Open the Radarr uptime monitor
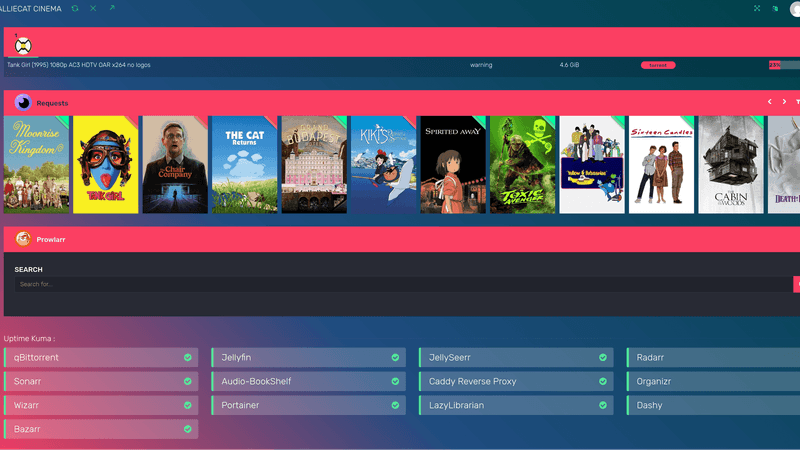The height and width of the screenshot is (450, 800). [x=713, y=358]
